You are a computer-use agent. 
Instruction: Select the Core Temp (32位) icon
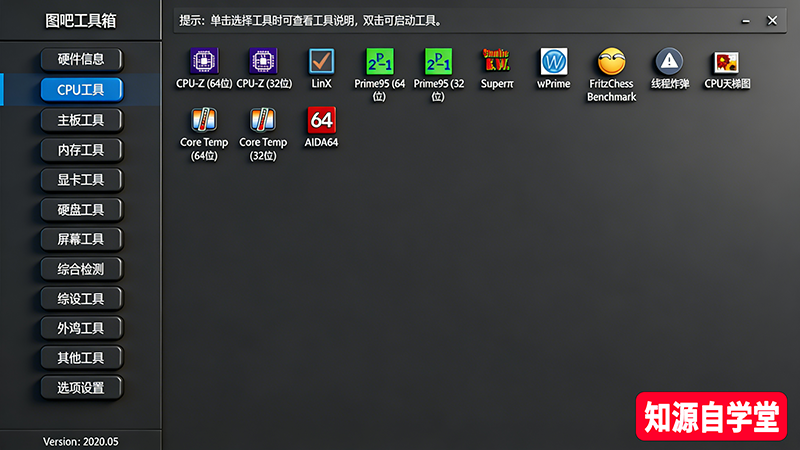[x=263, y=120]
